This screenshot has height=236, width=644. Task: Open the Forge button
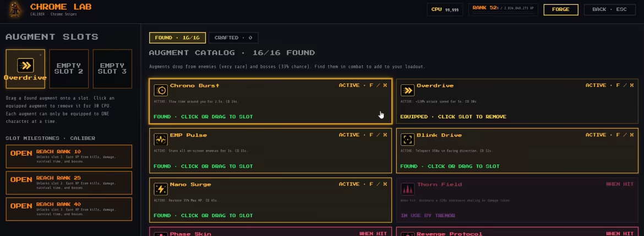[x=561, y=9]
